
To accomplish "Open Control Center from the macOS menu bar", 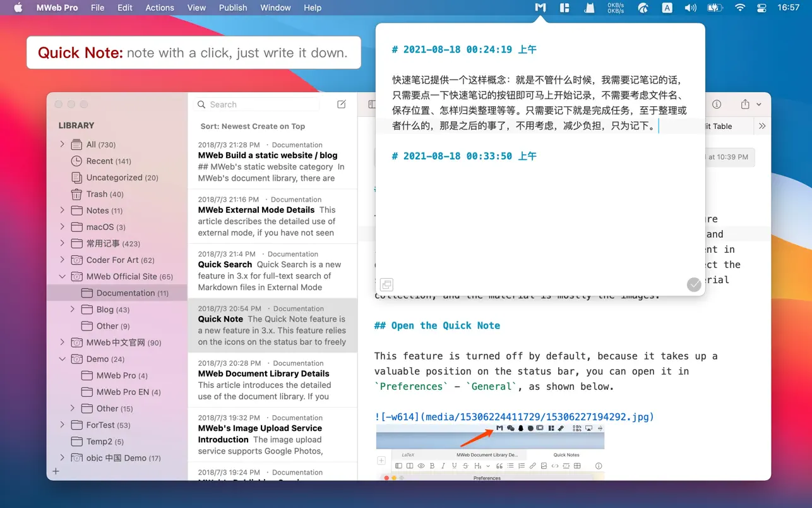I will [761, 8].
